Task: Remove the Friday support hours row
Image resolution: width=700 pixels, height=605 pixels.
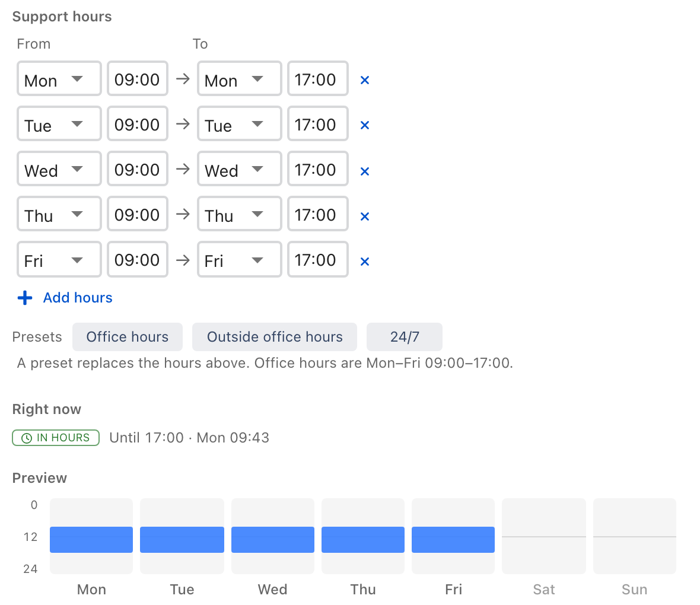Action: click(365, 261)
